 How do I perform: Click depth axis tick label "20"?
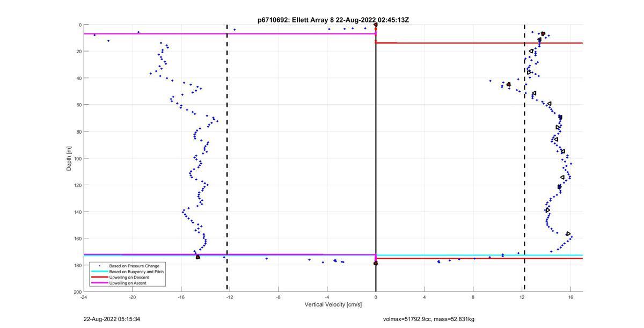click(78, 52)
